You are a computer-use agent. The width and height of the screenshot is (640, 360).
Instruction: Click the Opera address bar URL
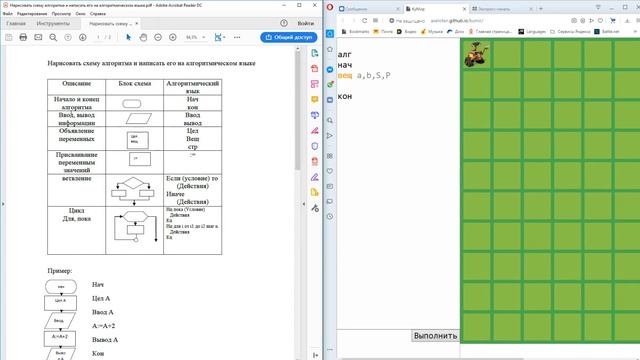click(x=457, y=20)
